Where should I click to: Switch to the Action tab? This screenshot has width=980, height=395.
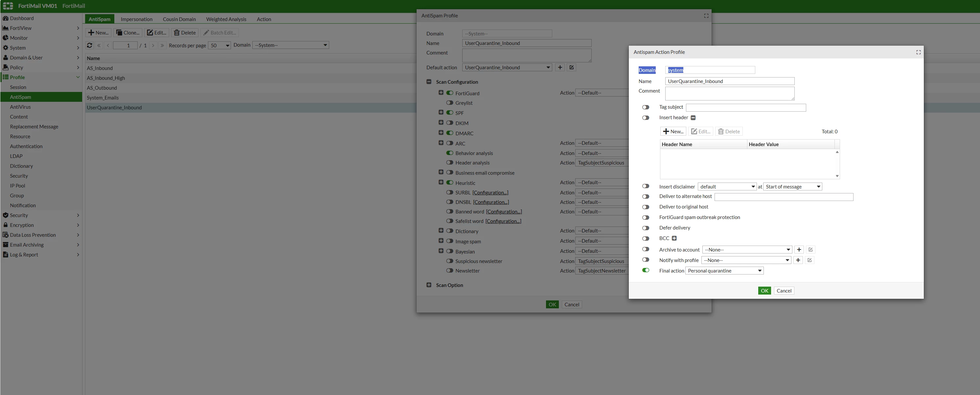(x=263, y=19)
